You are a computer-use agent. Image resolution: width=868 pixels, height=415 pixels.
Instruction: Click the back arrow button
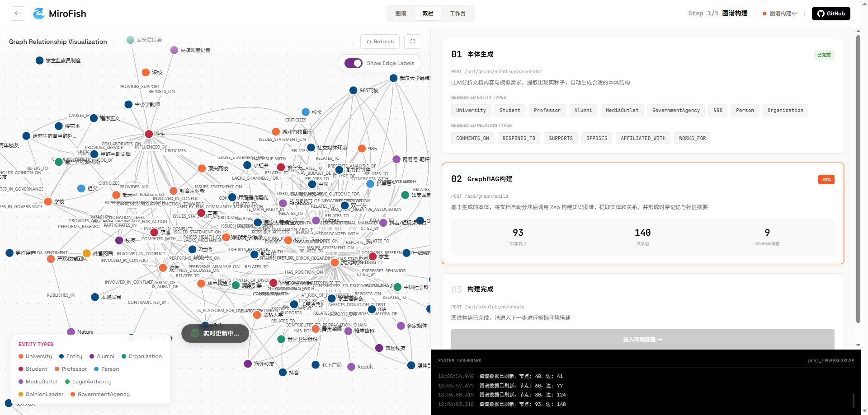point(18,14)
